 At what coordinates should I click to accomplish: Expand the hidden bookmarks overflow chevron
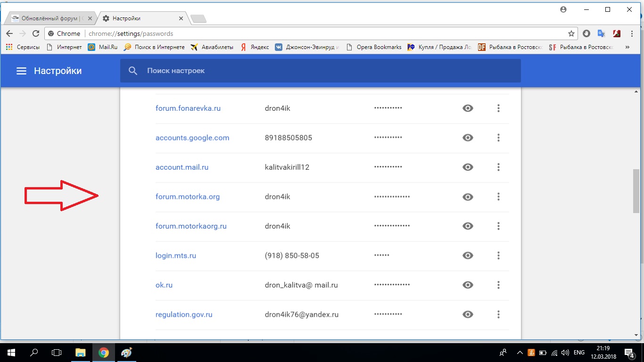pos(627,47)
